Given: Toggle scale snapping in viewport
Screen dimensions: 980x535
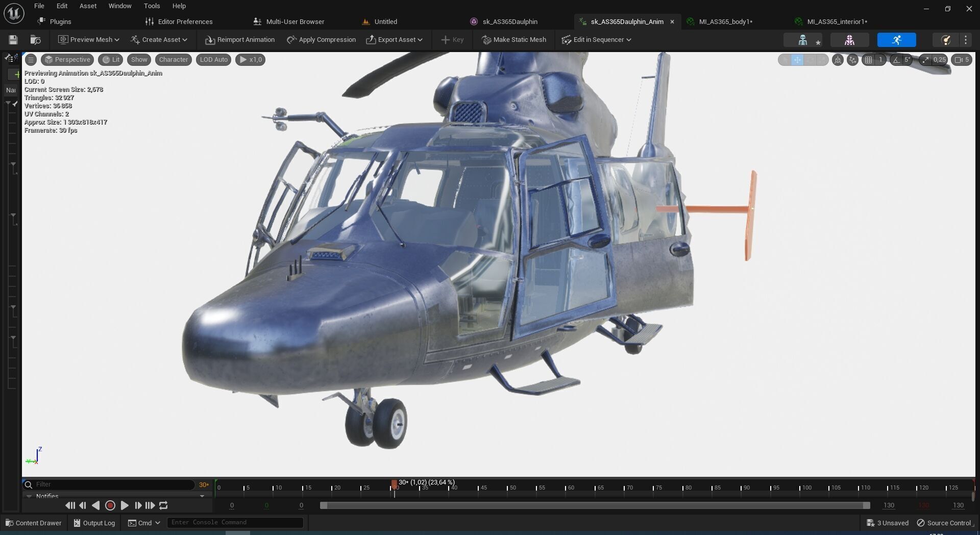Looking at the screenshot, I should [925, 60].
